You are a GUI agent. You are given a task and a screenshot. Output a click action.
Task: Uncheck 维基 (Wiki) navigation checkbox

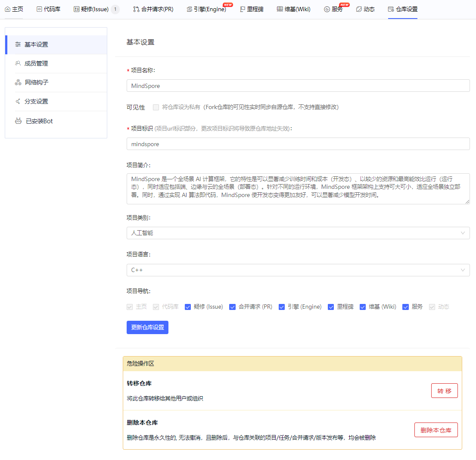click(362, 307)
